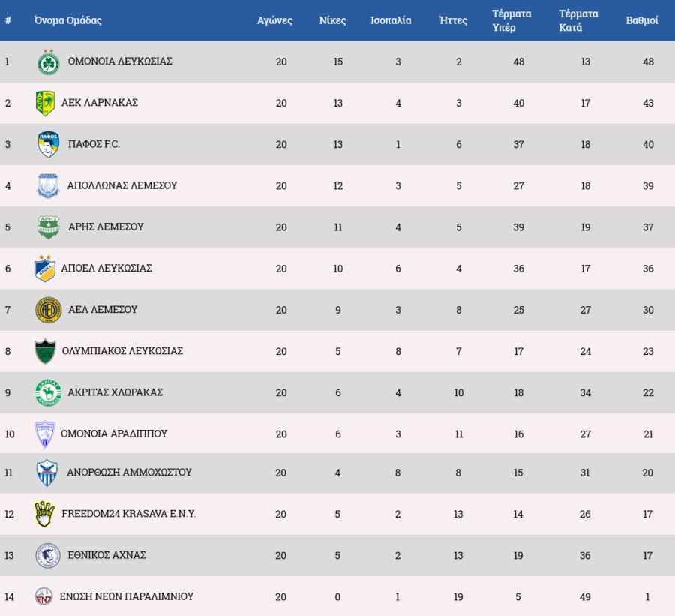Click the Ethnikos Achnas round crest
The image size is (675, 616).
click(48, 555)
